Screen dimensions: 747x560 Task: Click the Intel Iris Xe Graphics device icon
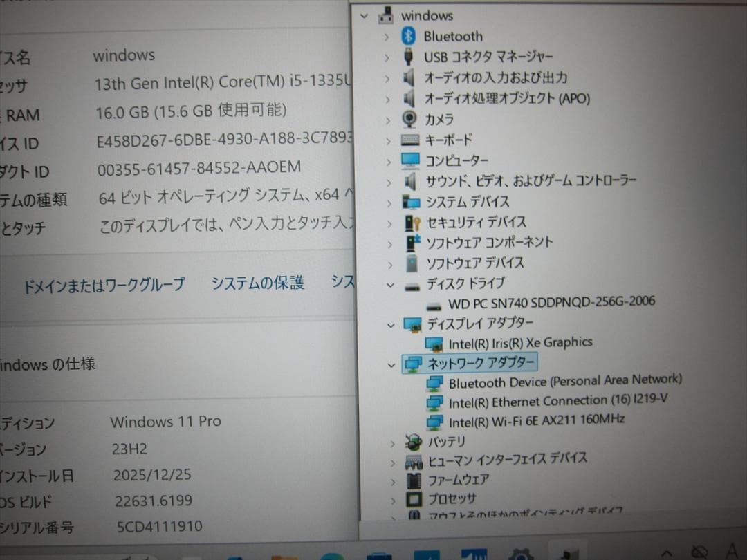[x=434, y=344]
